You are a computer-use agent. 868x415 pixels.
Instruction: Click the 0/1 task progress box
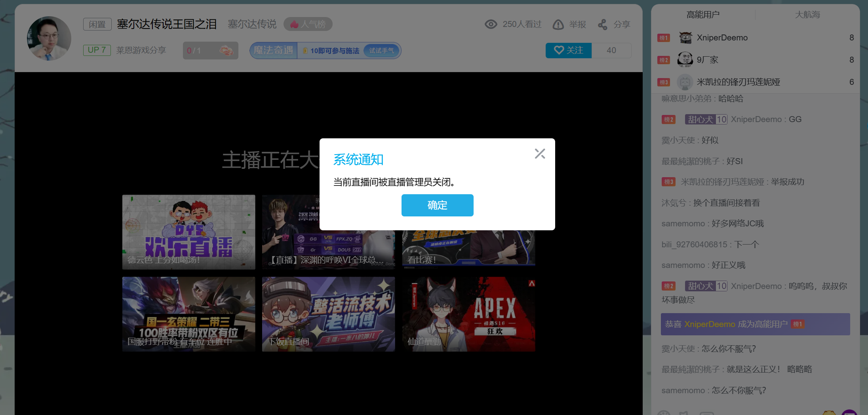(210, 50)
